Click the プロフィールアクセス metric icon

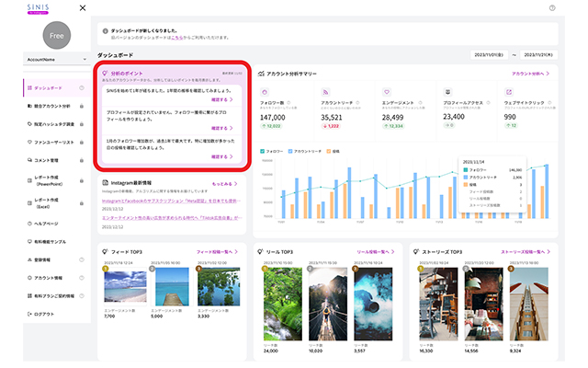point(447,92)
